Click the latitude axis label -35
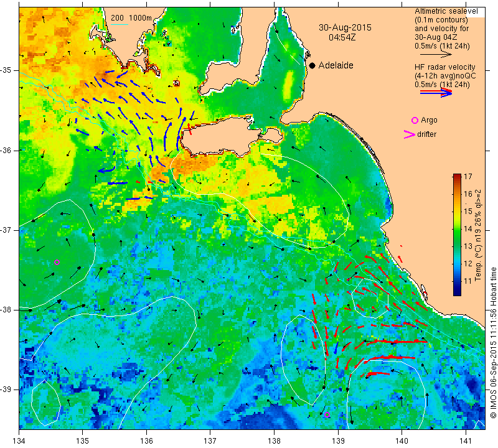498x448 pixels. [6, 70]
